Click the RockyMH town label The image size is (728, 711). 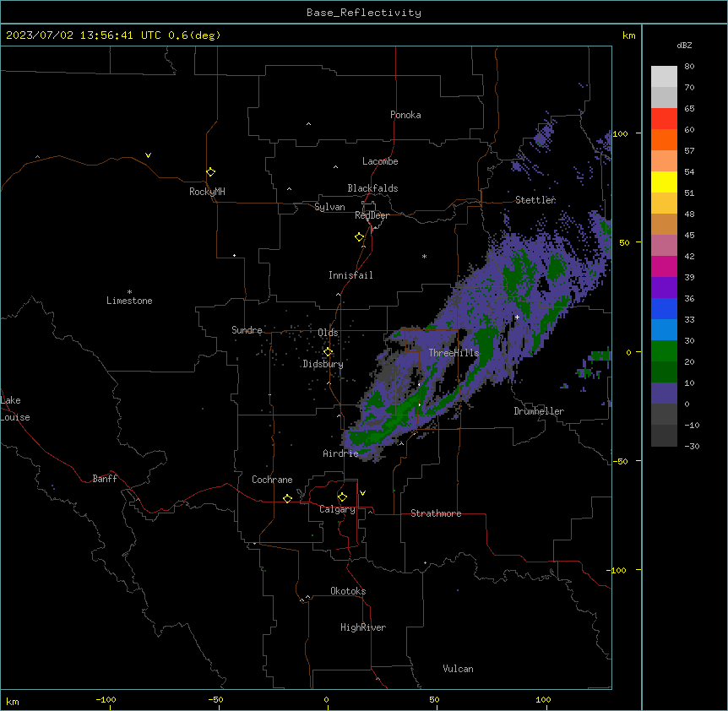207,192
